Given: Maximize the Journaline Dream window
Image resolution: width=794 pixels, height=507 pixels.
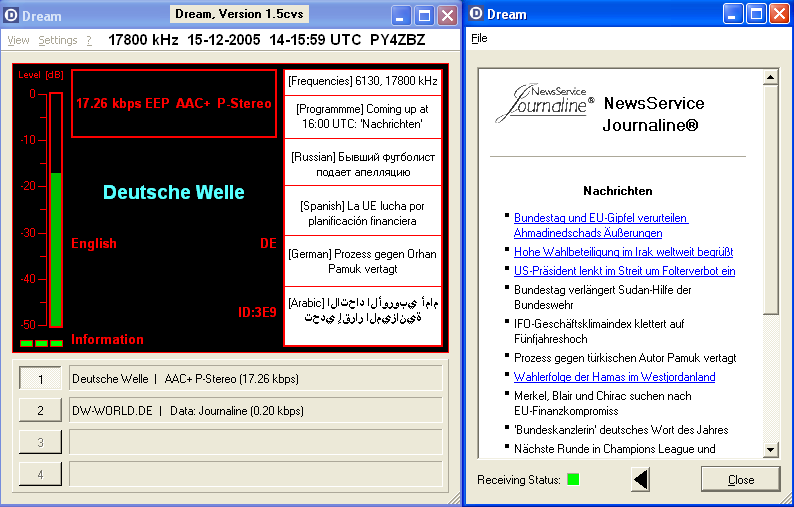Looking at the screenshot, I should [756, 13].
